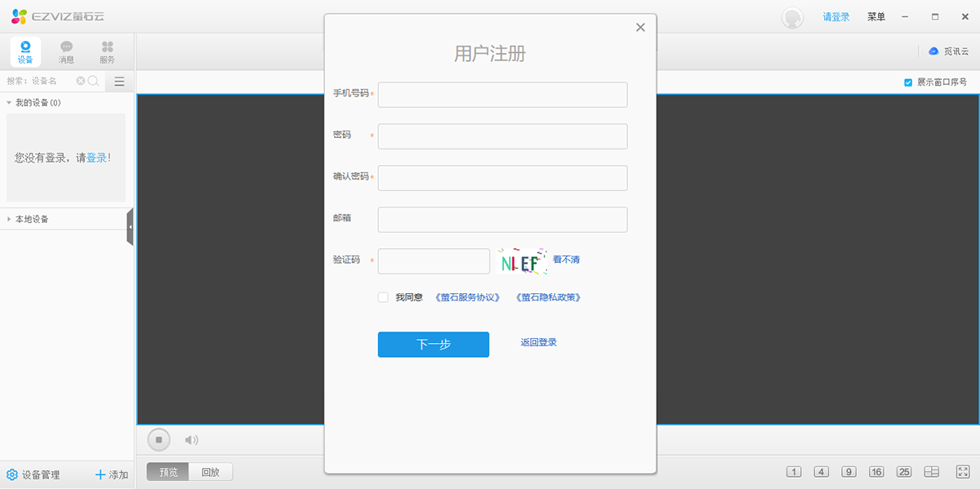980x490 pixels.
Task: Click the 手机号码 input field
Action: click(x=502, y=95)
